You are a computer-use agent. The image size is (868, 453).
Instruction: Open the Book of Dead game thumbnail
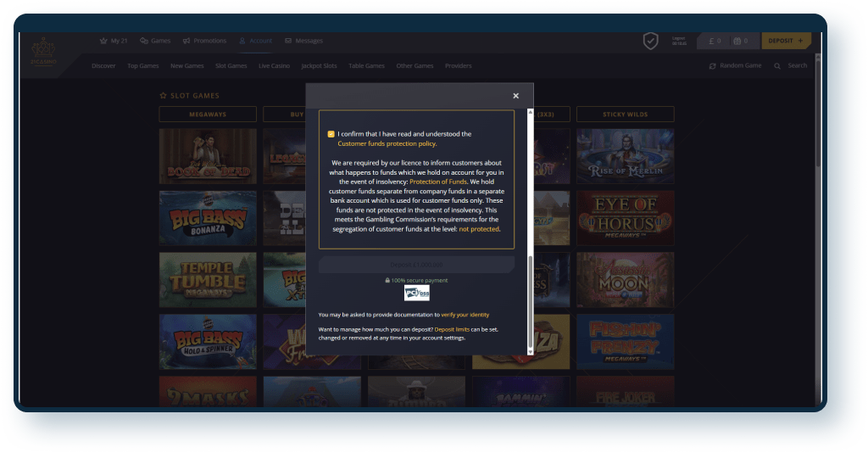click(x=208, y=156)
